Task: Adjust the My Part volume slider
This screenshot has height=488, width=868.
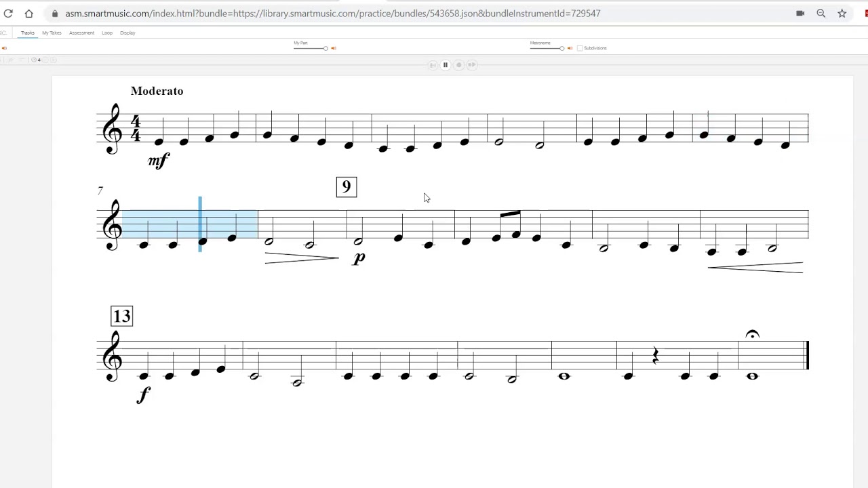Action: coord(311,48)
